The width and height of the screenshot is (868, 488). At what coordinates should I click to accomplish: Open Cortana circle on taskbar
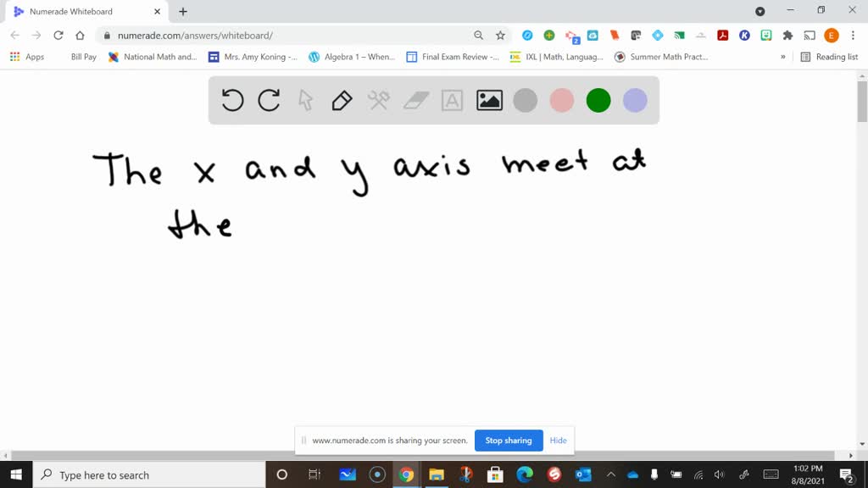coord(281,474)
